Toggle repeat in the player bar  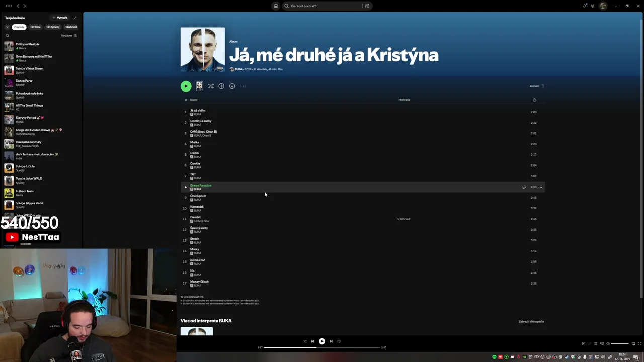(339, 341)
